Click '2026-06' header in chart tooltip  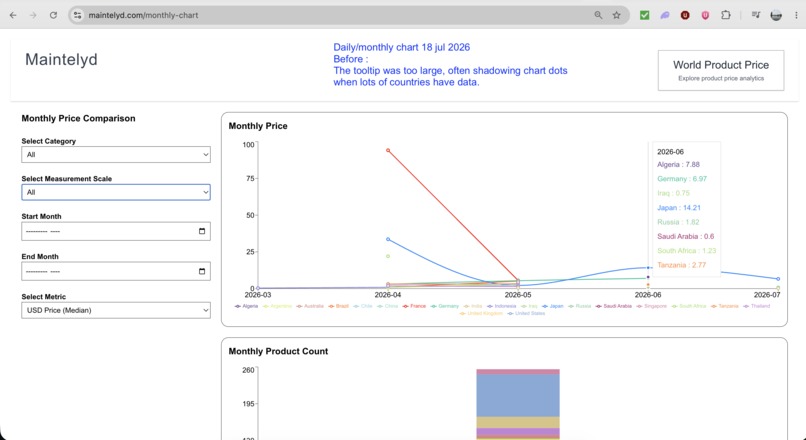pyautogui.click(x=670, y=152)
